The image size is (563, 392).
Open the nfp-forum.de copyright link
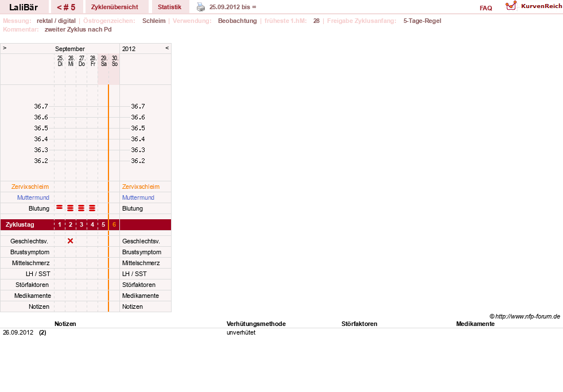525,316
